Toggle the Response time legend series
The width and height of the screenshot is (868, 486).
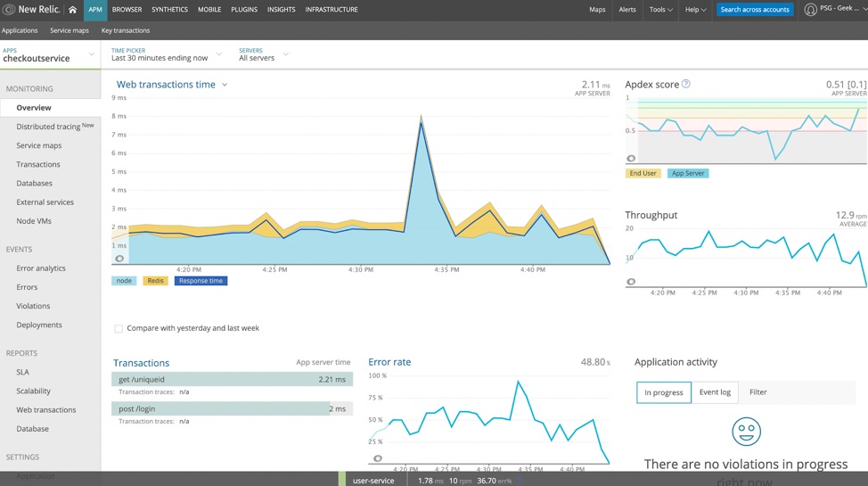(x=201, y=281)
